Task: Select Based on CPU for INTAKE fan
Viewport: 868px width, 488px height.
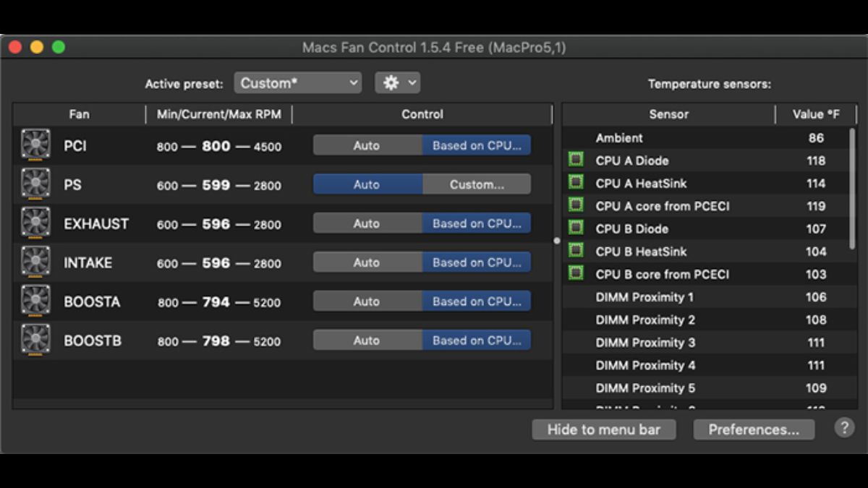Action: [477, 262]
